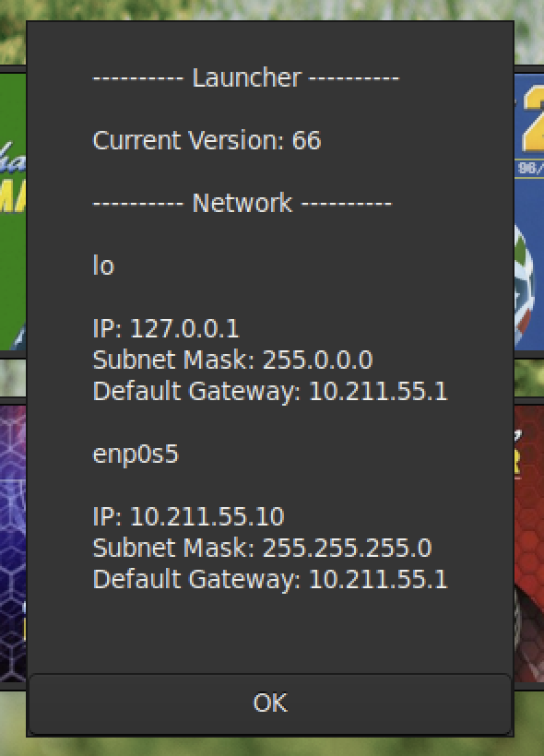Screen dimensions: 544x756
Task: Click the Launcher section header text
Action: (246, 77)
